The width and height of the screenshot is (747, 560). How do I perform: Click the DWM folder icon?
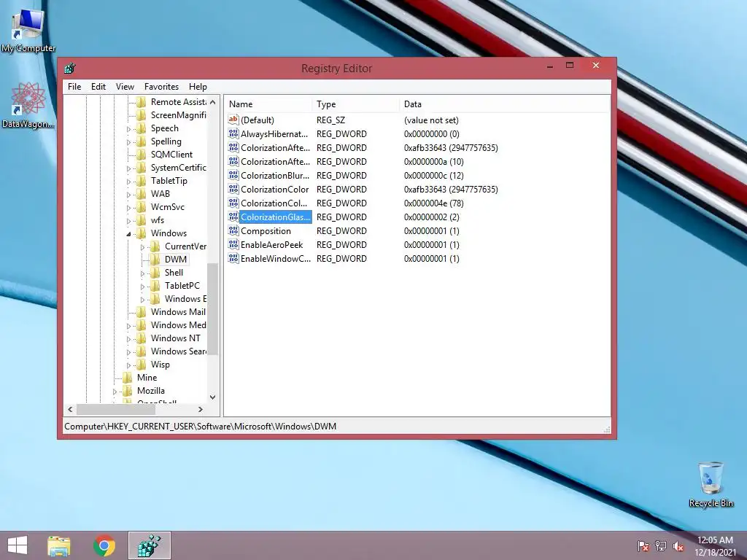(x=155, y=260)
